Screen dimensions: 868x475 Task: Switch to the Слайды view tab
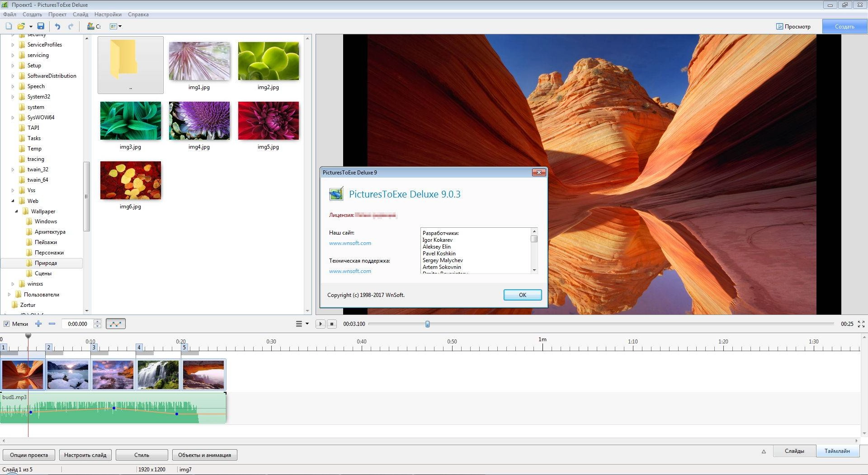point(794,451)
